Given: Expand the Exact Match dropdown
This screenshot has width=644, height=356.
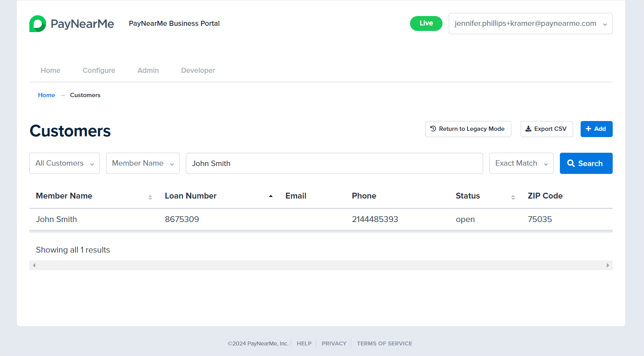Looking at the screenshot, I should click(x=522, y=163).
